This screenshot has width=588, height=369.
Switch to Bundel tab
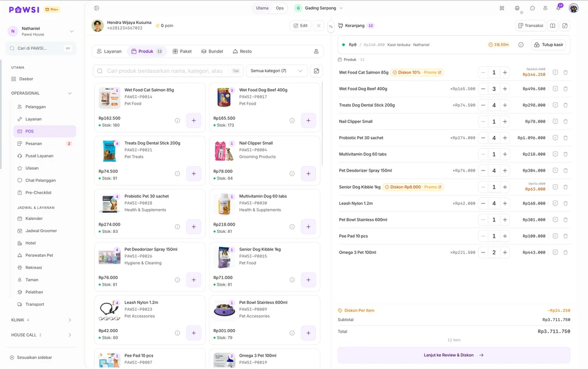click(213, 51)
